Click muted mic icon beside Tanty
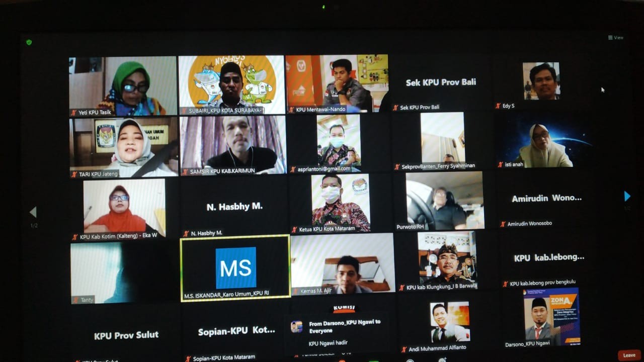Image resolution: width=644 pixels, height=362 pixels. tap(75, 300)
